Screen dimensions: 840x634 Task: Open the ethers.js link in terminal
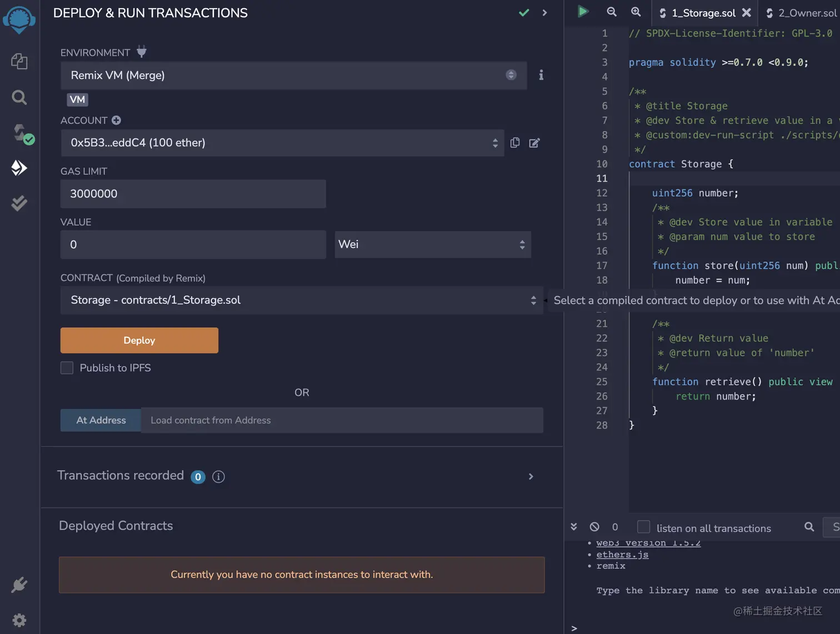622,555
